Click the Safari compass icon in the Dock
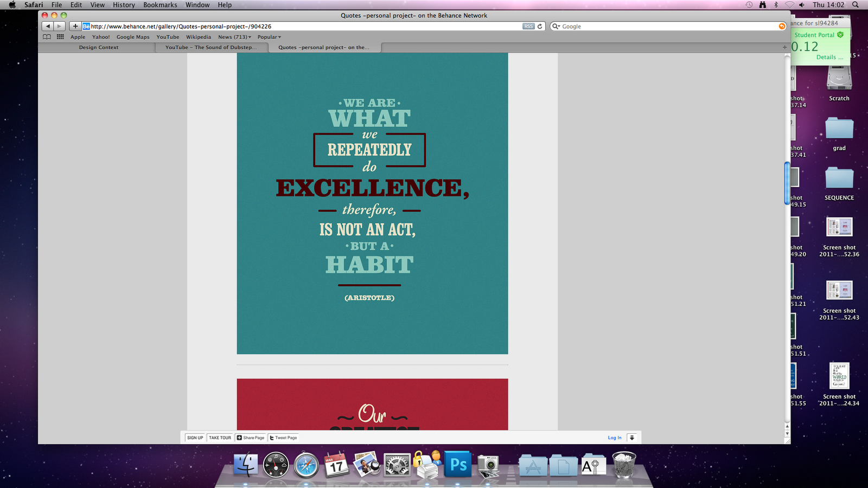 [x=307, y=465]
